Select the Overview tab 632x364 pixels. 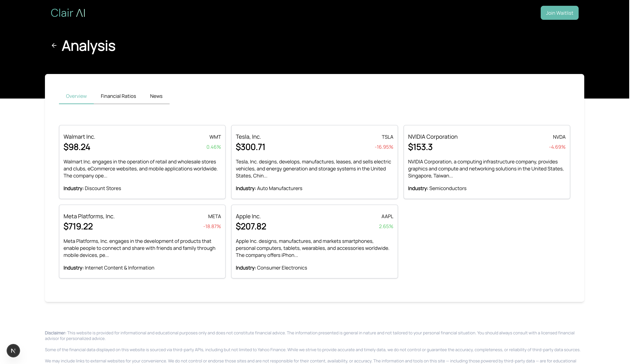pyautogui.click(x=76, y=96)
